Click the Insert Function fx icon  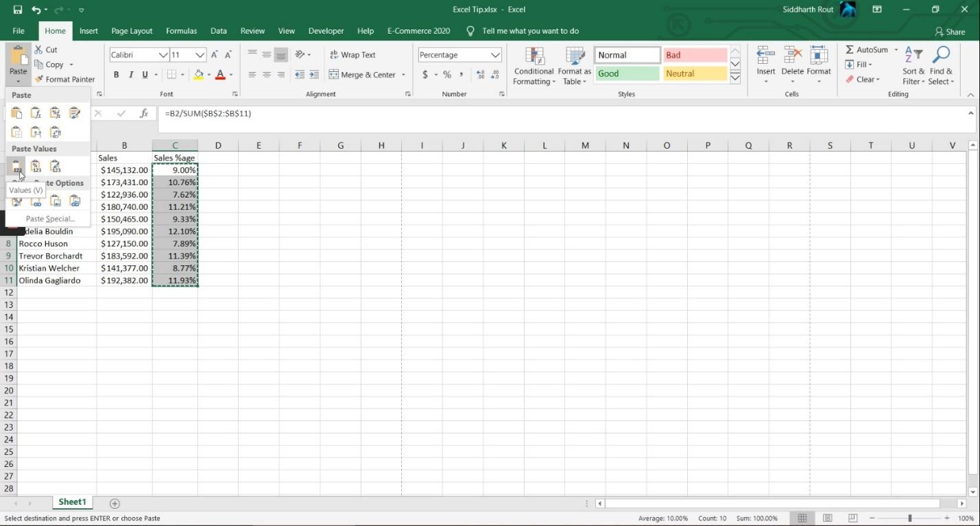point(144,114)
